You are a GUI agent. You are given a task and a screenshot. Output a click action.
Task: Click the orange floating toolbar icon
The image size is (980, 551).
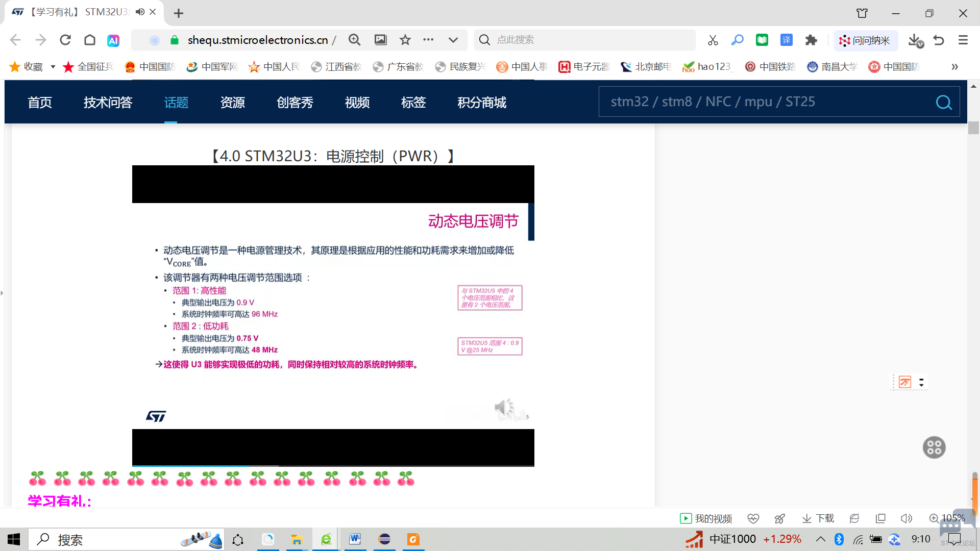(905, 382)
